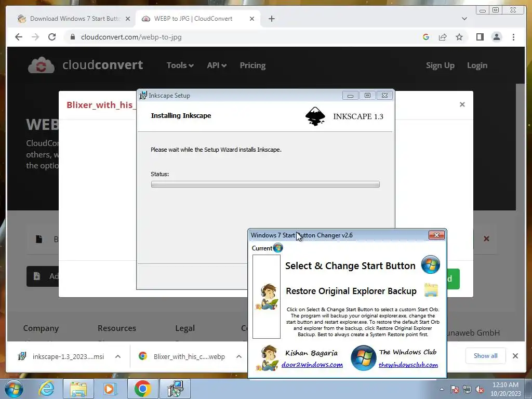Close the WEBP to JPG tab

[x=252, y=19]
